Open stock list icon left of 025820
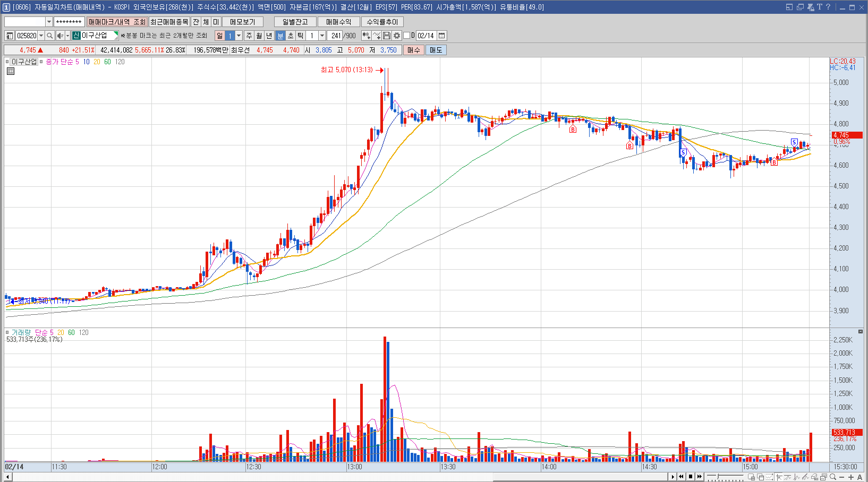The height and width of the screenshot is (482, 868). pos(10,36)
